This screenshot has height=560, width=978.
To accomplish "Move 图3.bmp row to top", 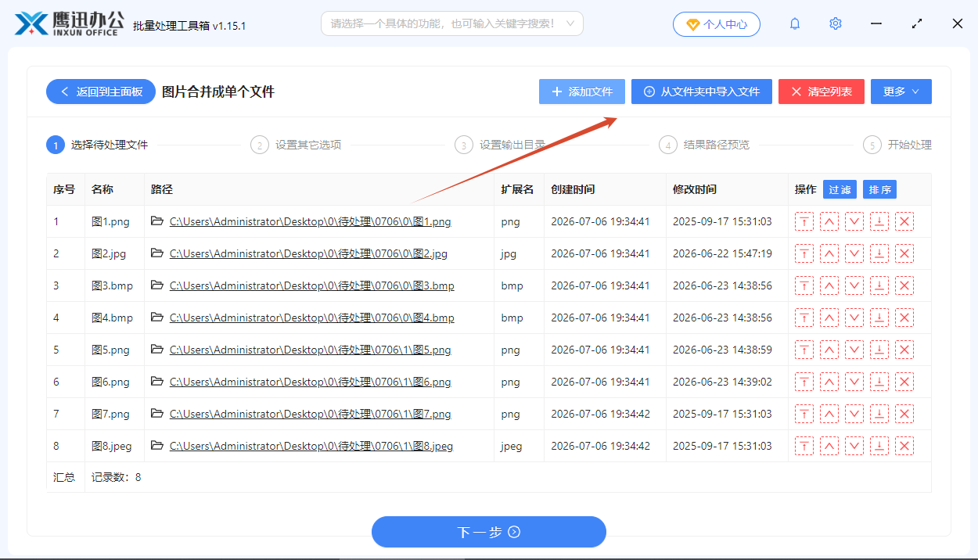I will click(x=804, y=285).
